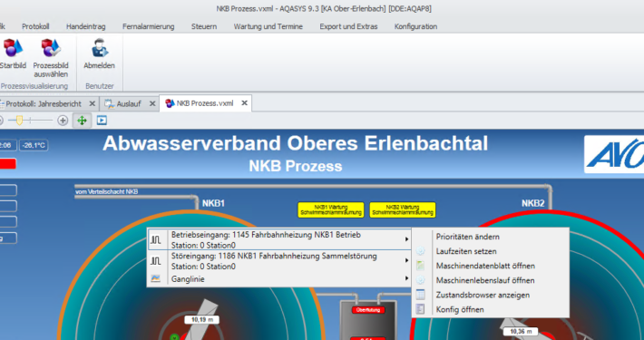644x340 pixels.
Task: Close the NKB Prozess.vxml tab
Action: click(244, 103)
